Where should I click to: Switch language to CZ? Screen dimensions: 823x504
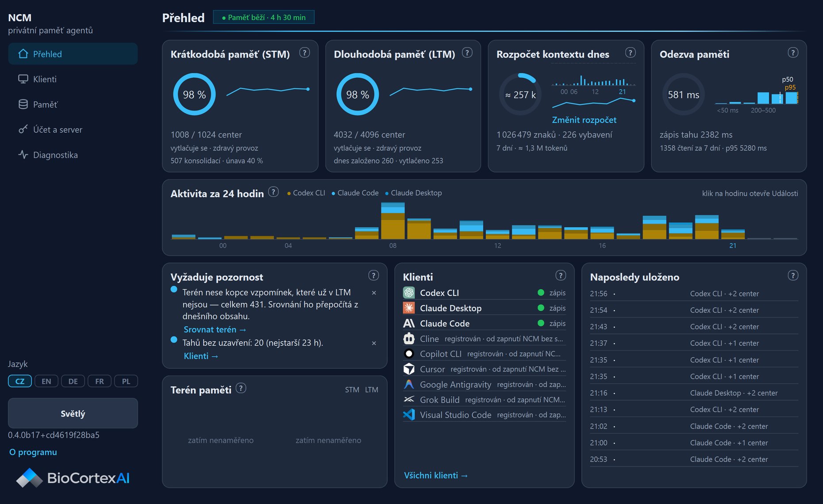click(20, 381)
